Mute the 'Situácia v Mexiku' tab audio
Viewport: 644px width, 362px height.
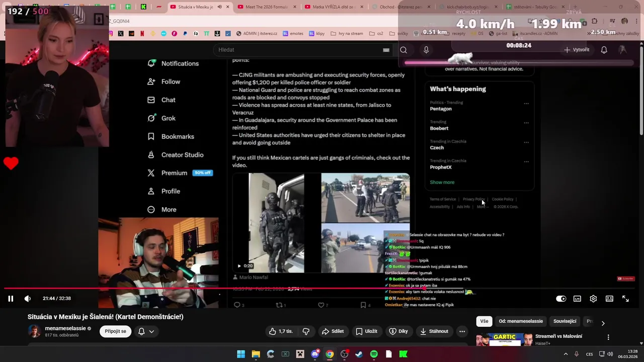(x=219, y=7)
